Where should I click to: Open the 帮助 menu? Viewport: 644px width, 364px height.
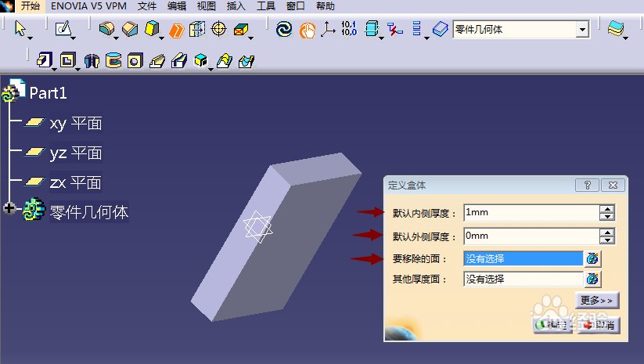point(326,6)
